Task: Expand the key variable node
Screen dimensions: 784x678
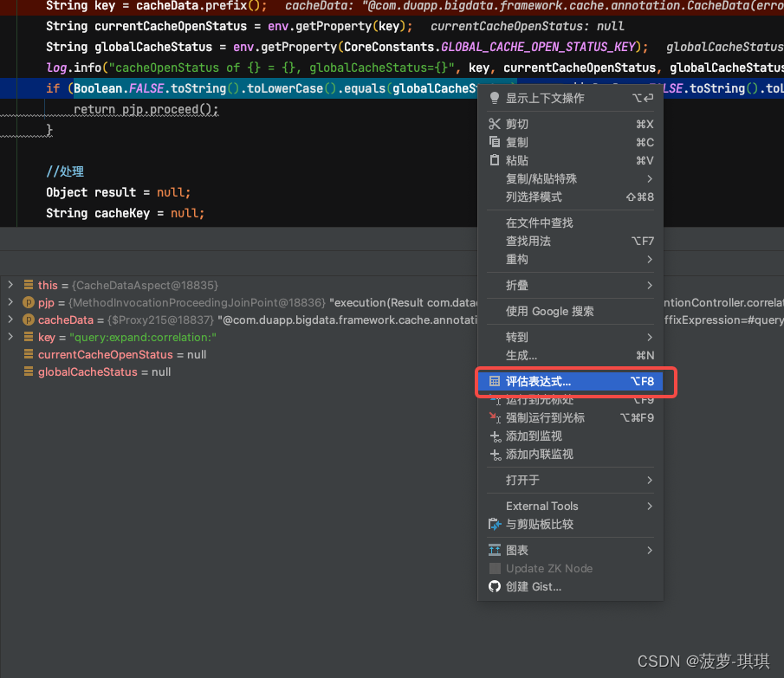Action: (10, 337)
